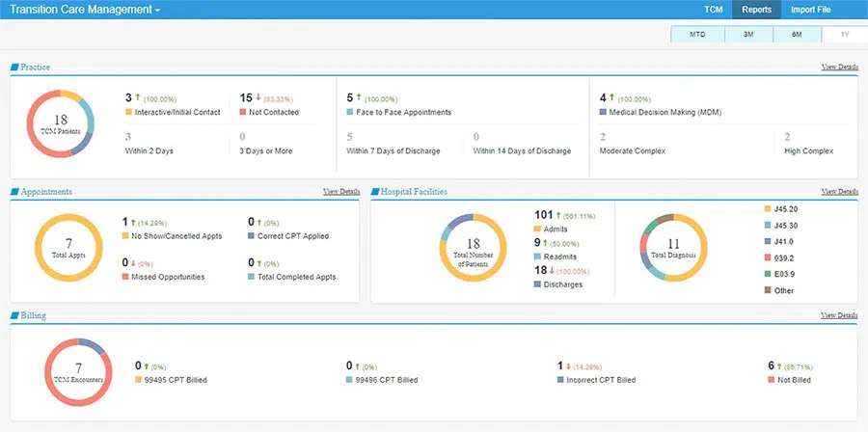868x432 pixels.
Task: Open View Details for the Billing section
Action: click(x=839, y=315)
